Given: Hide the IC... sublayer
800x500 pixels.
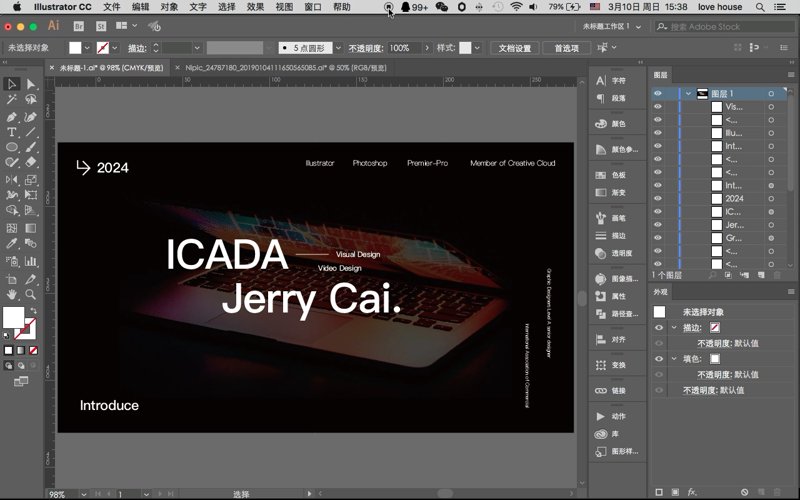Looking at the screenshot, I should 658,211.
